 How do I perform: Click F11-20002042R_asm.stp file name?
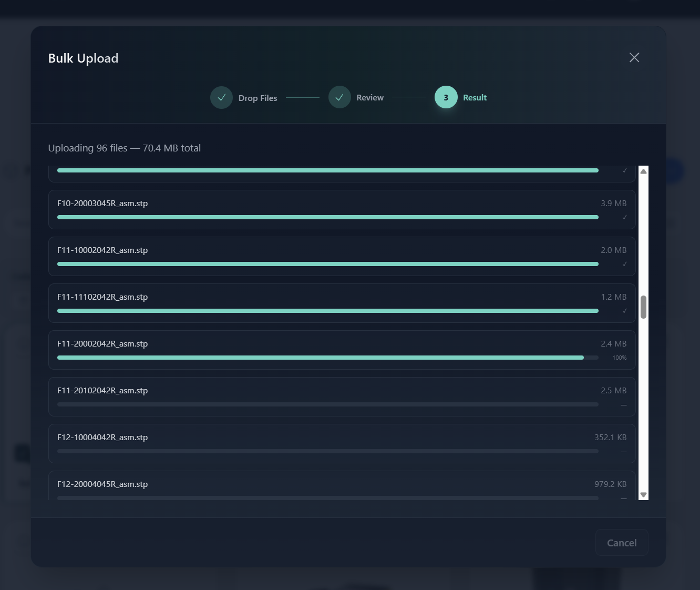click(x=102, y=343)
